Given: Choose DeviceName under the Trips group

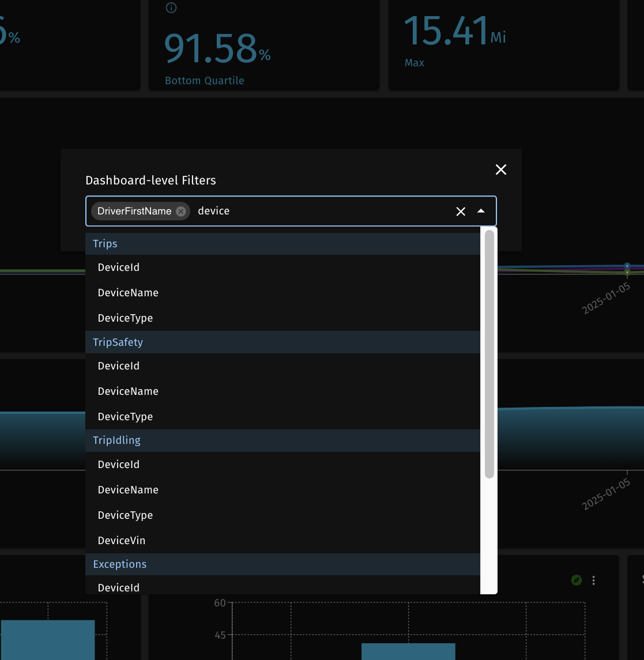Looking at the screenshot, I should coord(128,293).
